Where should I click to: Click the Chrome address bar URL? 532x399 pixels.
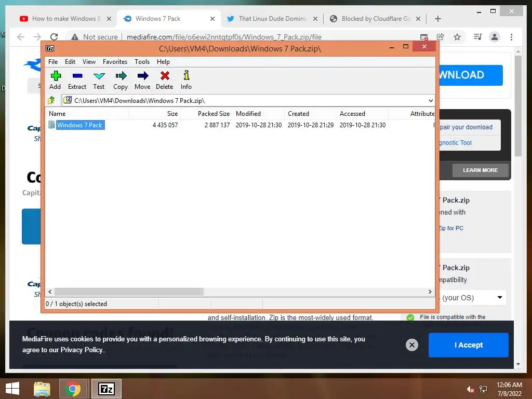click(x=224, y=37)
